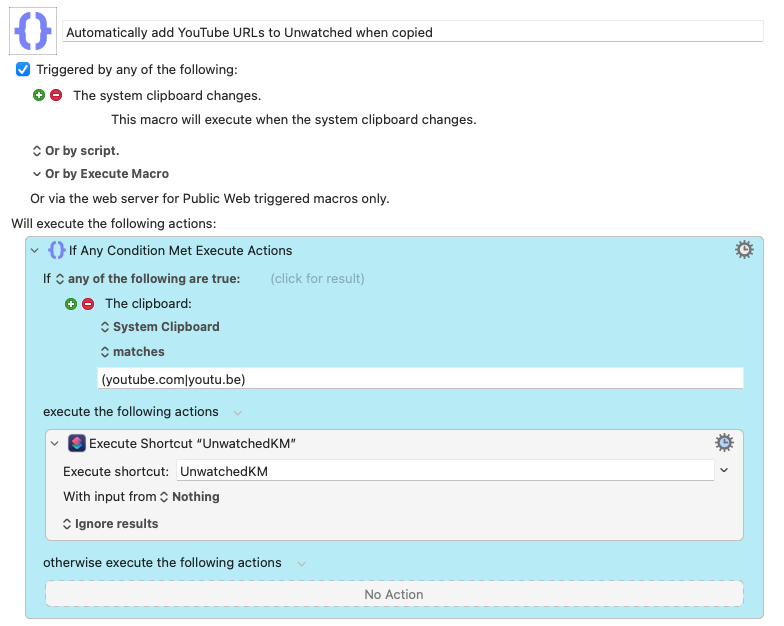Image resolution: width=784 pixels, height=626 pixels.
Task: Add a new trigger with green plus
Action: pos(39,95)
